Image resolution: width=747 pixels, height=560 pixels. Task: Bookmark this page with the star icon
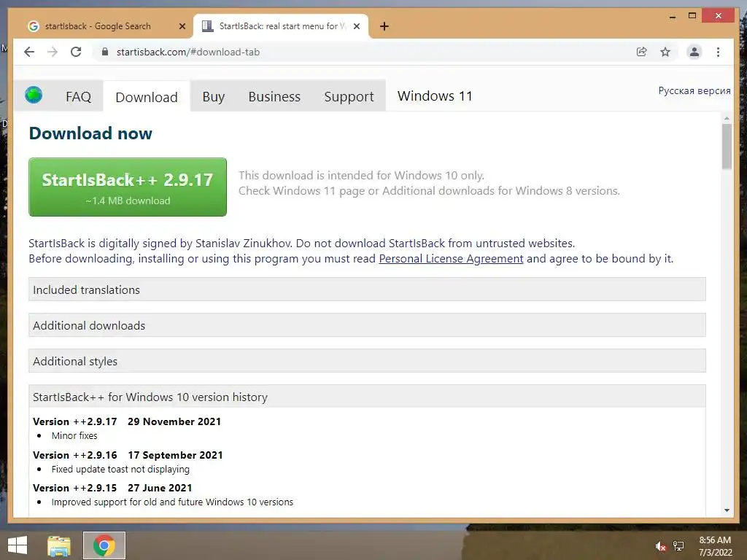(665, 52)
